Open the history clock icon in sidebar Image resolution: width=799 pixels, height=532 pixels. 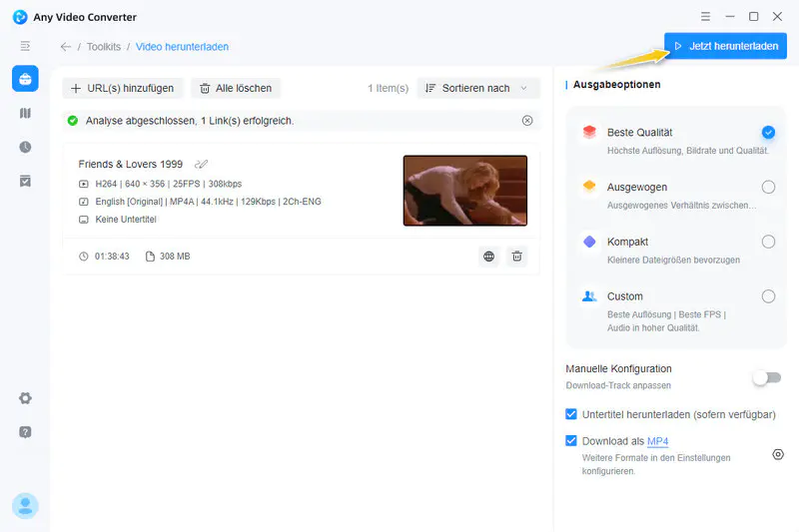click(25, 147)
